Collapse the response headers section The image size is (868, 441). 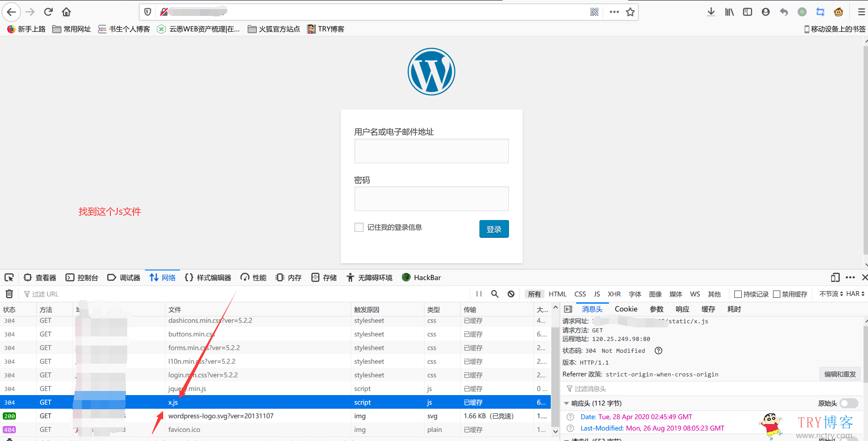566,403
